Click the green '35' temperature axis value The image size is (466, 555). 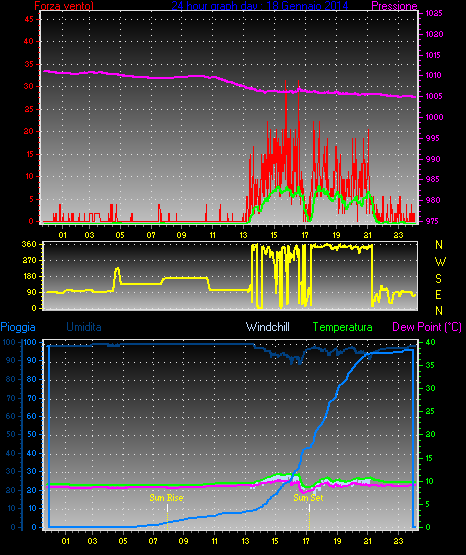pyautogui.click(x=430, y=365)
